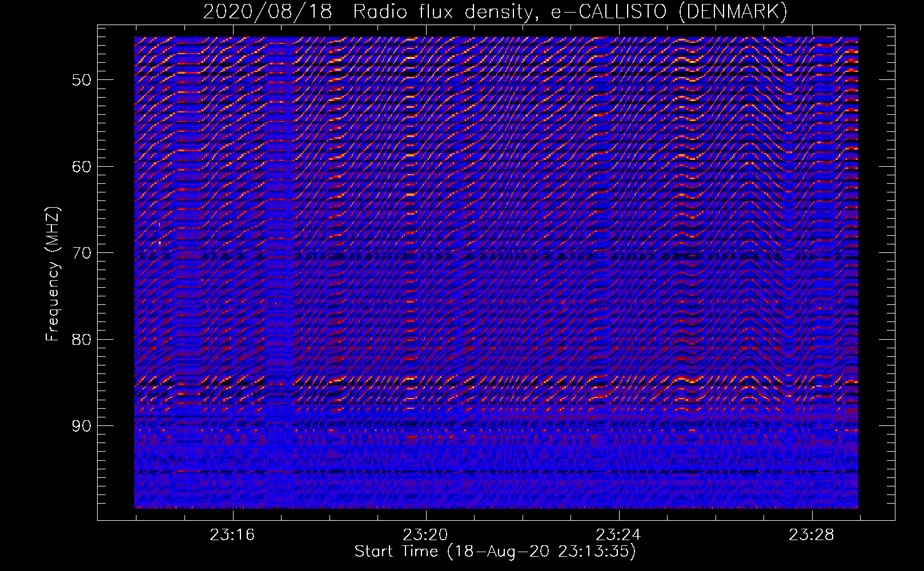Click the 70 MHz frequency tick label

82,253
